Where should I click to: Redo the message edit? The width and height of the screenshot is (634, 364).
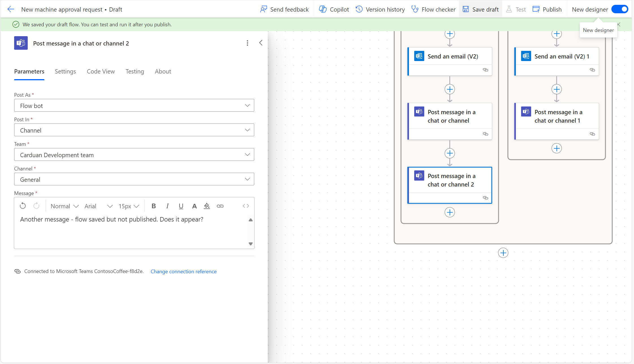pyautogui.click(x=36, y=206)
